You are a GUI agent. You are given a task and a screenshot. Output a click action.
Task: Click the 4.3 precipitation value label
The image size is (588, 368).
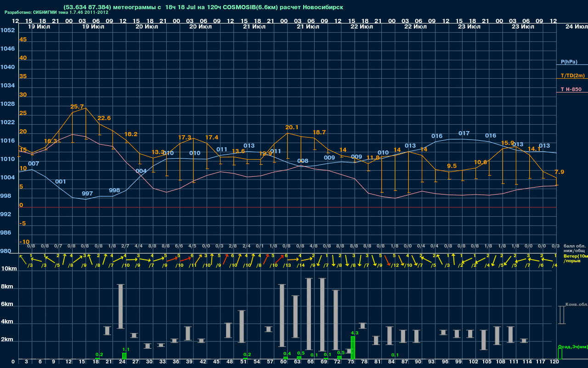pyautogui.click(x=355, y=333)
